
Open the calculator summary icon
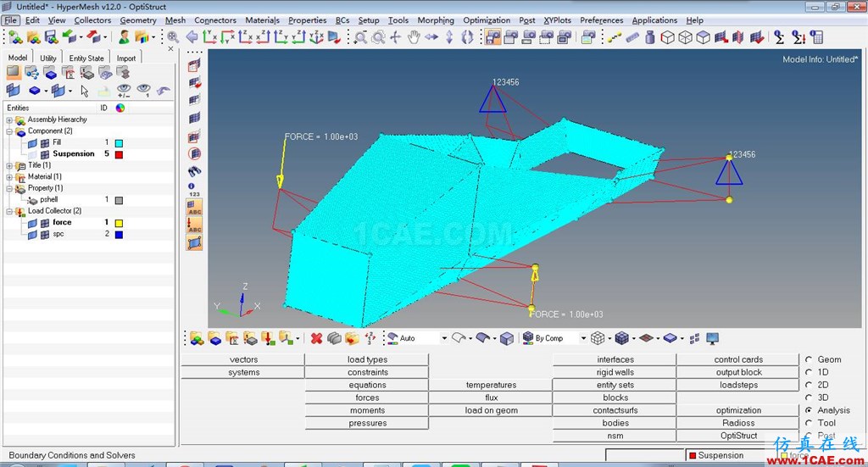pos(816,37)
